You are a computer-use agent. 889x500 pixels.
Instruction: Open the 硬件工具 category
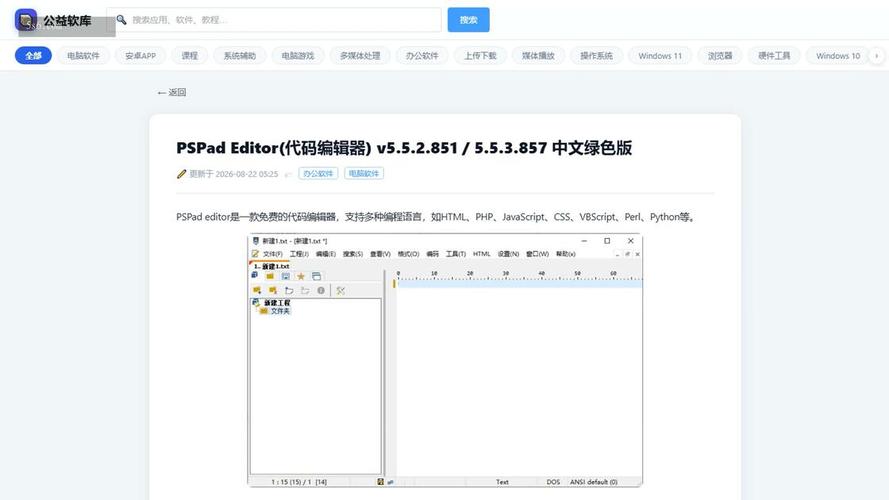774,56
